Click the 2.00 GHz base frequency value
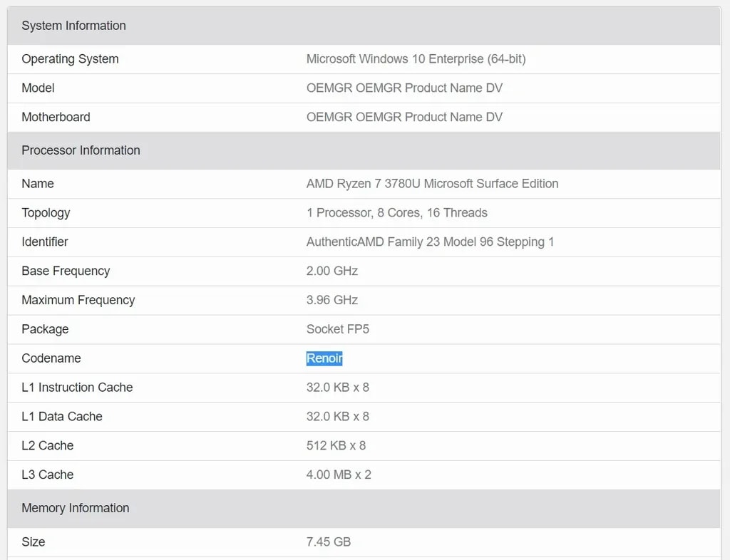This screenshot has height=560, width=730. [331, 271]
